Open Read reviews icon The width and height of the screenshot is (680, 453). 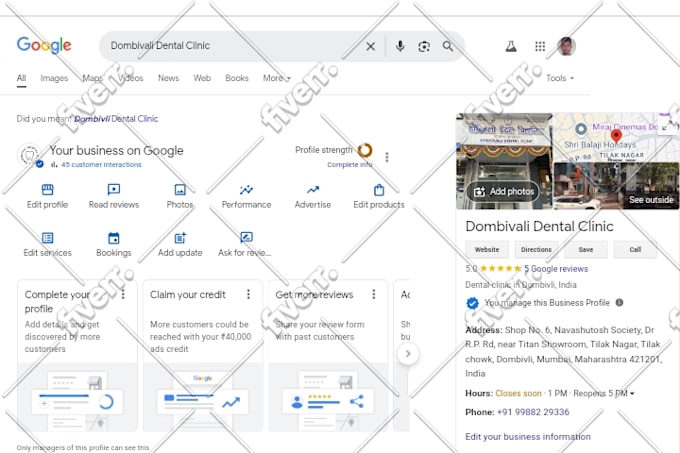(114, 189)
